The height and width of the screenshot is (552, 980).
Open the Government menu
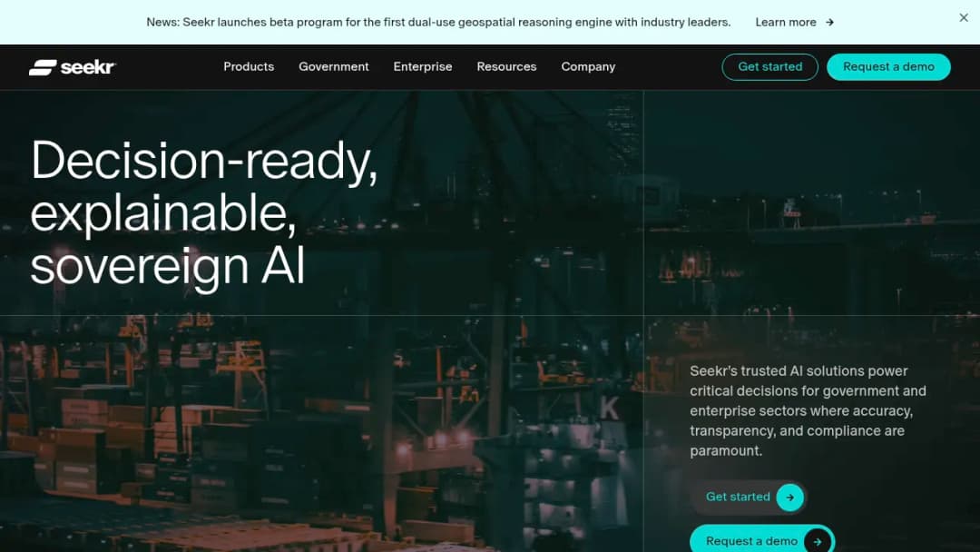coord(334,67)
